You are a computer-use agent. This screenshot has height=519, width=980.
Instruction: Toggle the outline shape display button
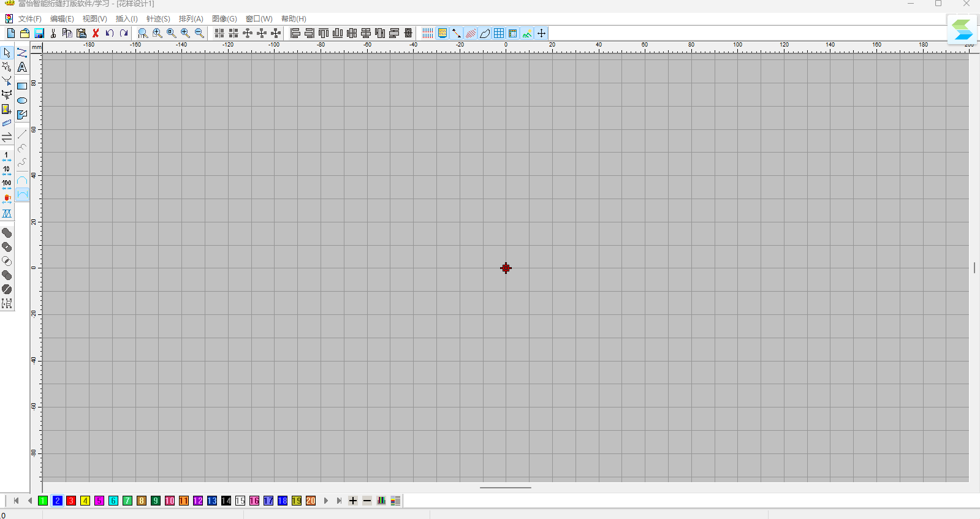(x=485, y=33)
